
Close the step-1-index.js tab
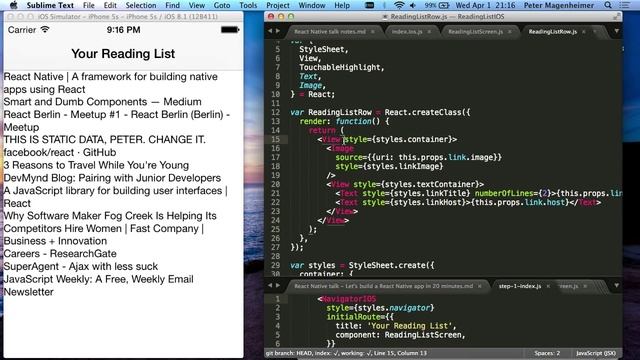tap(548, 286)
